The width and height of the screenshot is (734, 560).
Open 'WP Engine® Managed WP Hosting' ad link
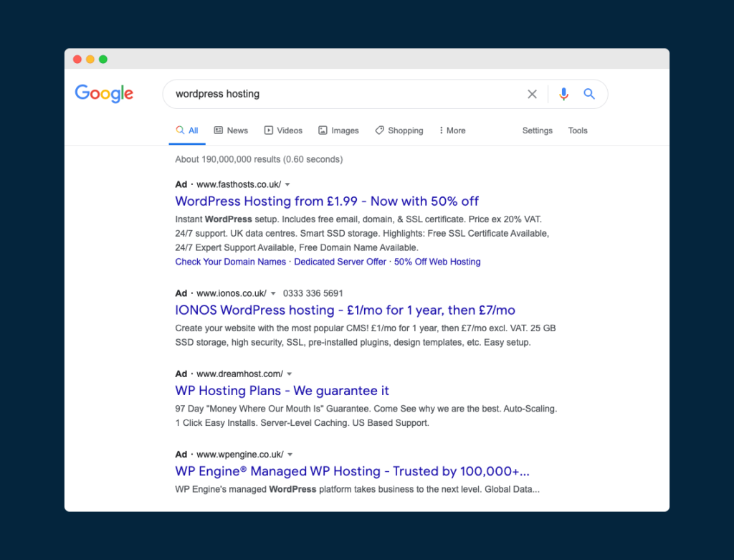(x=352, y=471)
